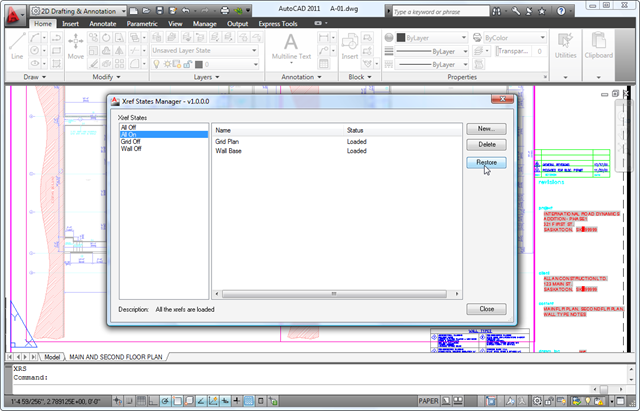Open the AutoCAD application menu button
Screen dimensions: 640x411
point(12,10)
